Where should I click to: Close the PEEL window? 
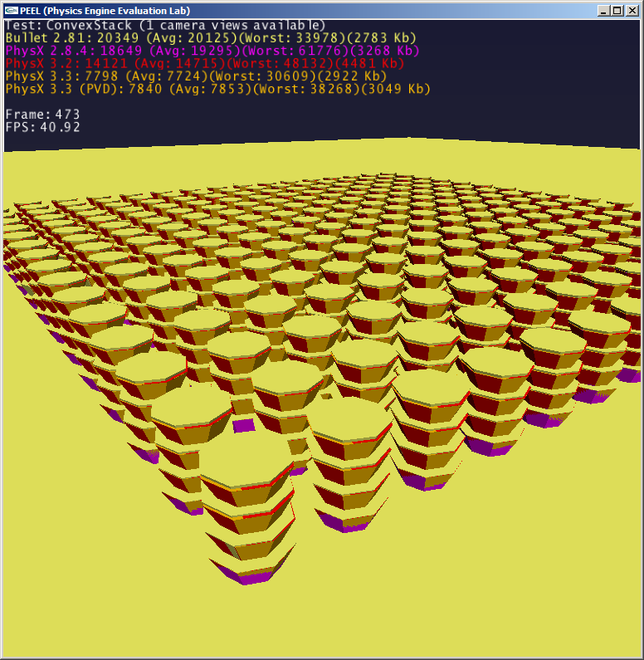(x=632, y=11)
